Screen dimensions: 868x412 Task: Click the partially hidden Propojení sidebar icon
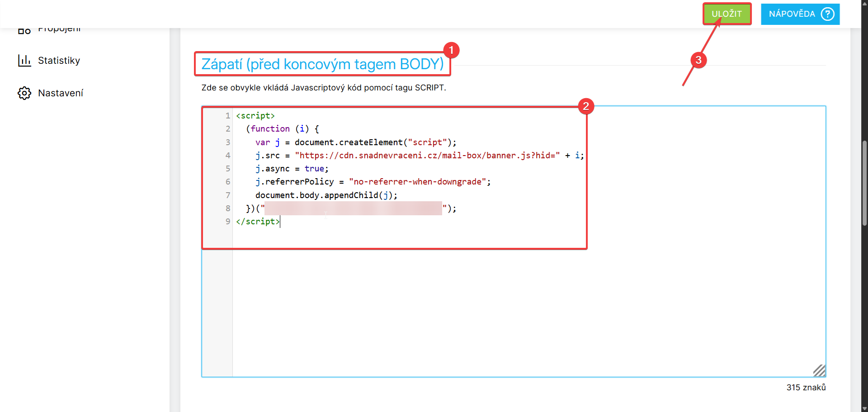24,31
